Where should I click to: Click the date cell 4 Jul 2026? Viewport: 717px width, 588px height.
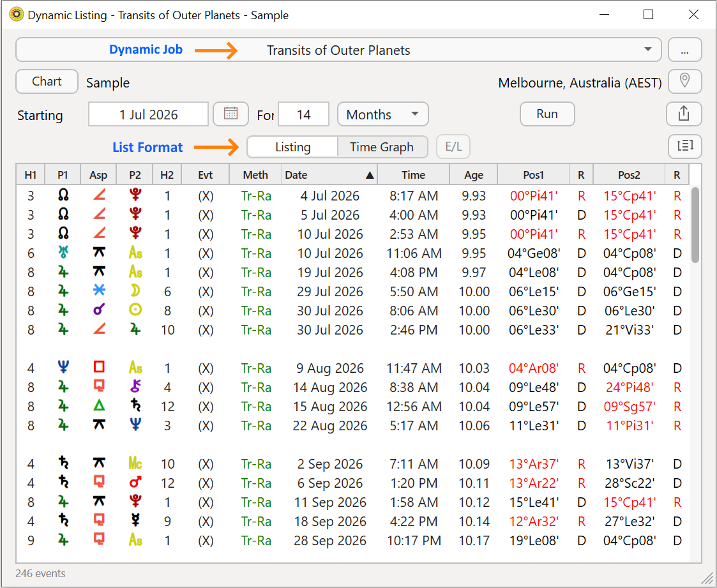point(329,196)
